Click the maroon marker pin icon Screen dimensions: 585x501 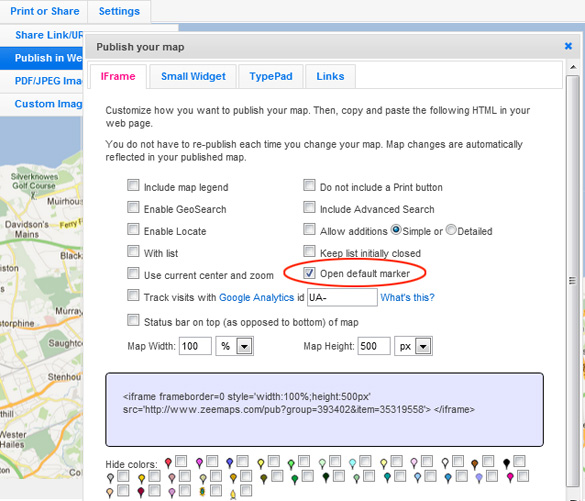(x=141, y=492)
